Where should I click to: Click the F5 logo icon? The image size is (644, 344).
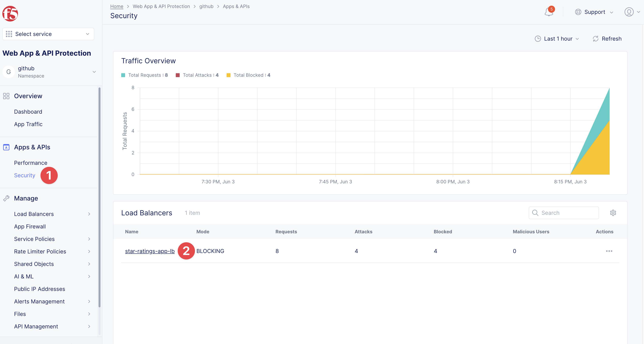(10, 13)
